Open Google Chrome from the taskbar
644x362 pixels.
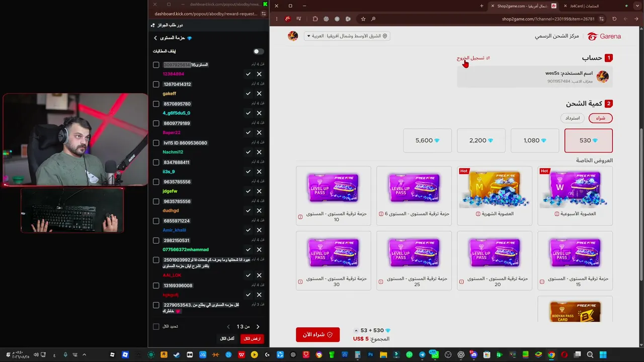point(551,355)
